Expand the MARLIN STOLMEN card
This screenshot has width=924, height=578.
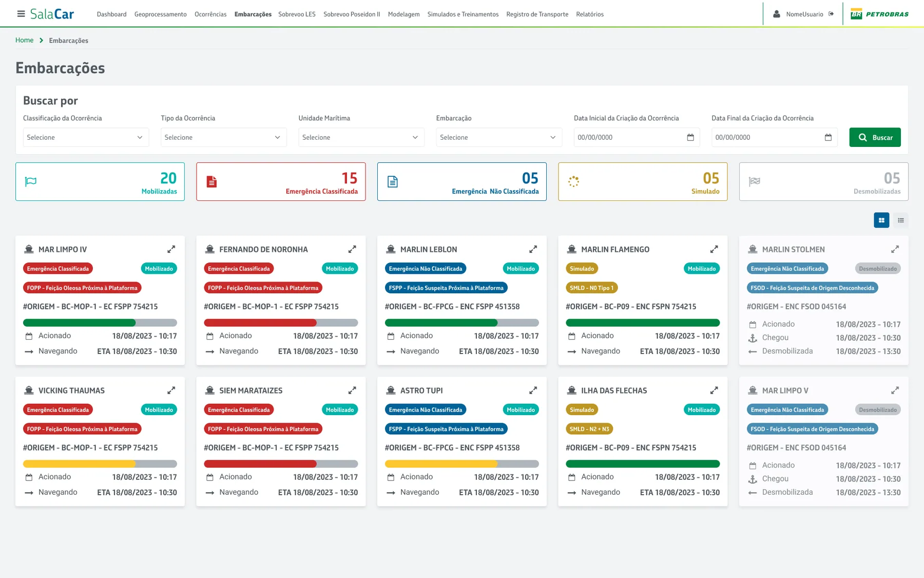pos(895,249)
